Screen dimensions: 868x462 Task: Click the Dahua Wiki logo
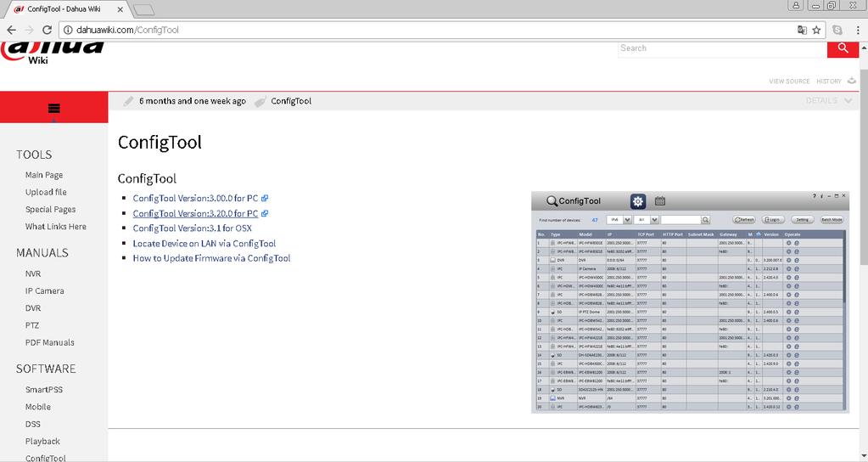coord(52,53)
